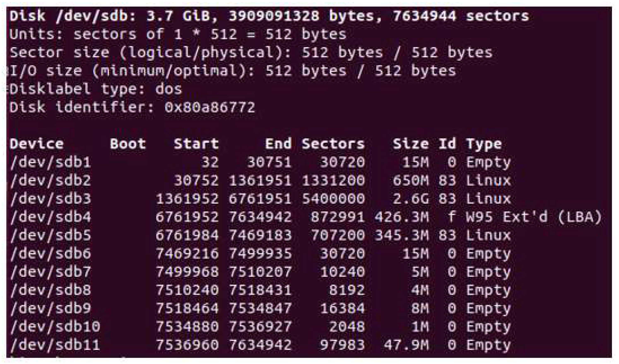Click the /dev/sdb6 device entry
Image resolution: width=619 pixels, height=364 pixels.
tap(50, 254)
